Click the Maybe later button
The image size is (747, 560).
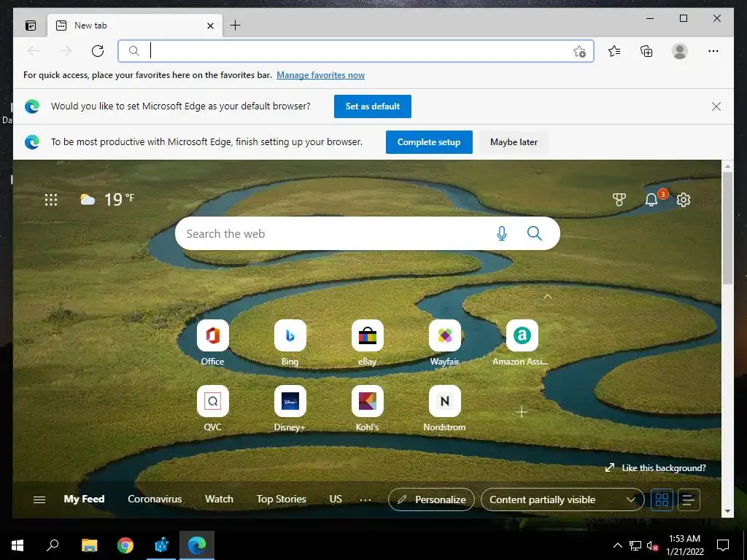coord(514,142)
